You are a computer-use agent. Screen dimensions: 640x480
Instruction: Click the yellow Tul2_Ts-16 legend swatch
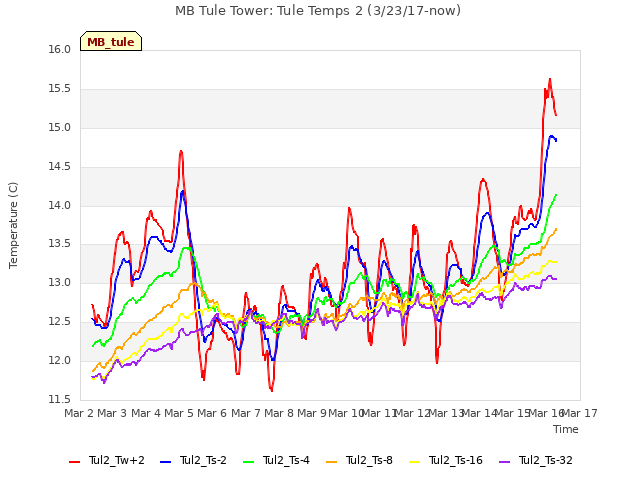pyautogui.click(x=415, y=461)
